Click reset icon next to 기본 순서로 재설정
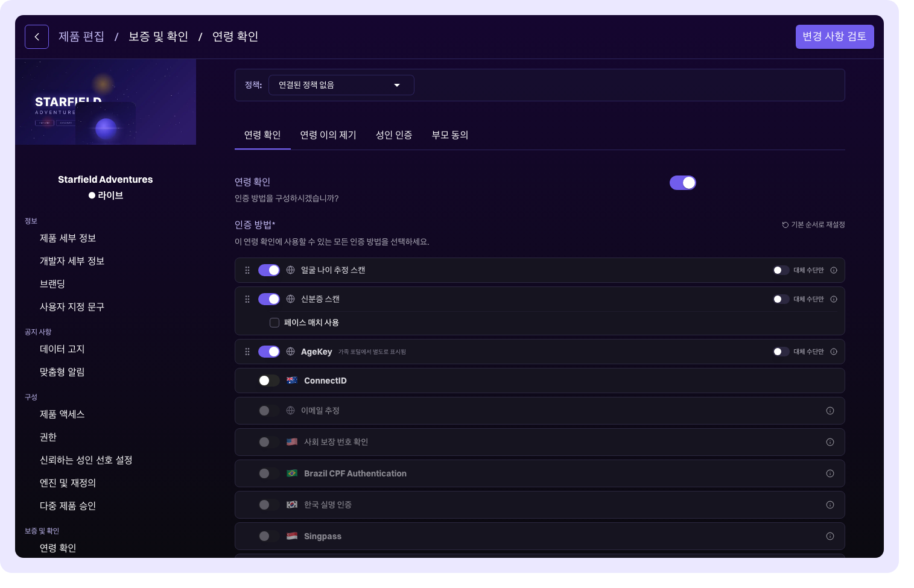The height and width of the screenshot is (588, 914). (x=785, y=225)
